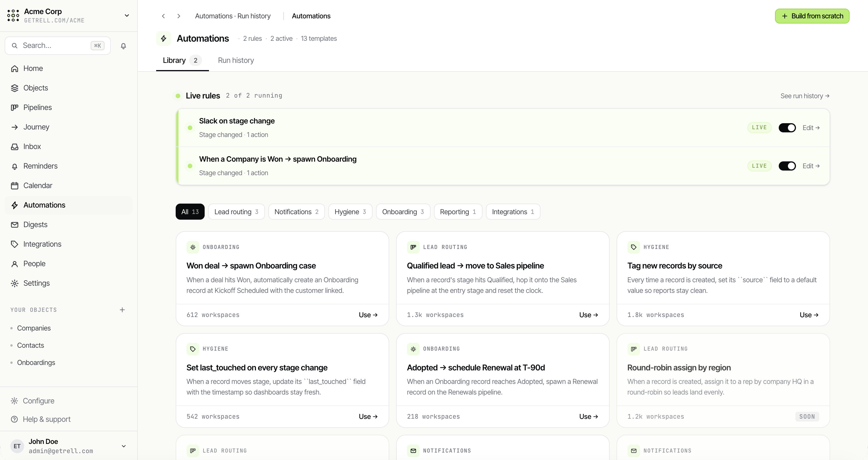This screenshot has height=460, width=868.
Task: Open Companies under Your Objects
Action: click(x=34, y=328)
